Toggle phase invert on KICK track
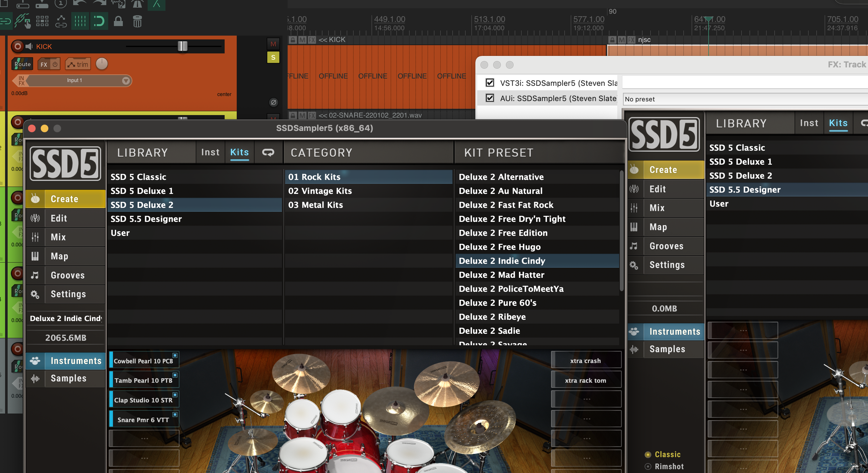 [x=273, y=102]
